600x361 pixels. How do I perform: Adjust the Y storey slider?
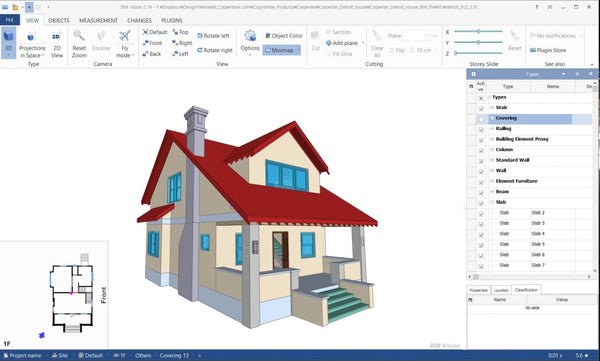pyautogui.click(x=478, y=42)
